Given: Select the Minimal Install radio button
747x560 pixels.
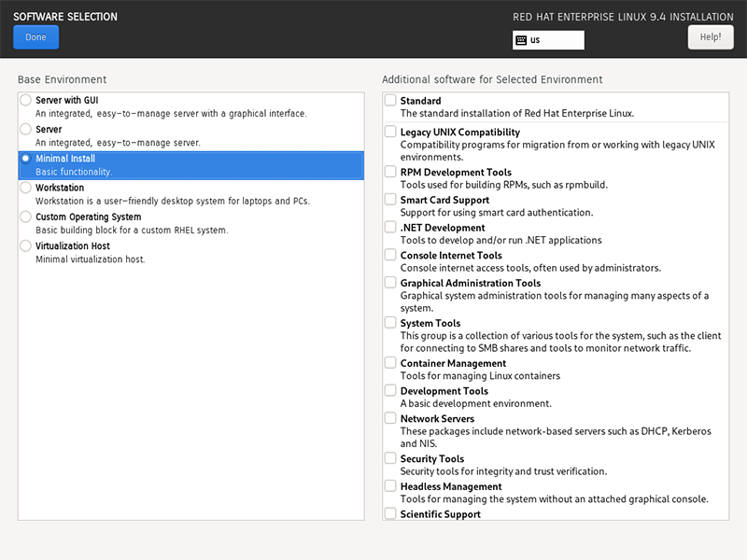Looking at the screenshot, I should tap(26, 158).
